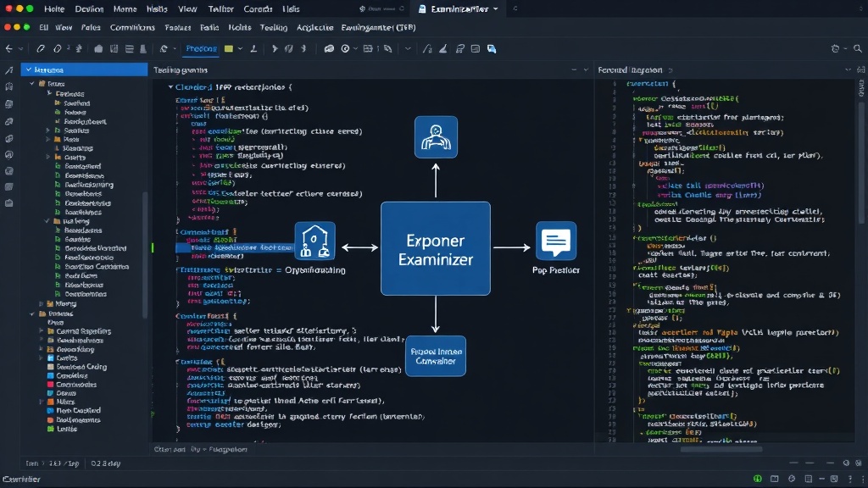Click the search field in the title bar

(381, 8)
